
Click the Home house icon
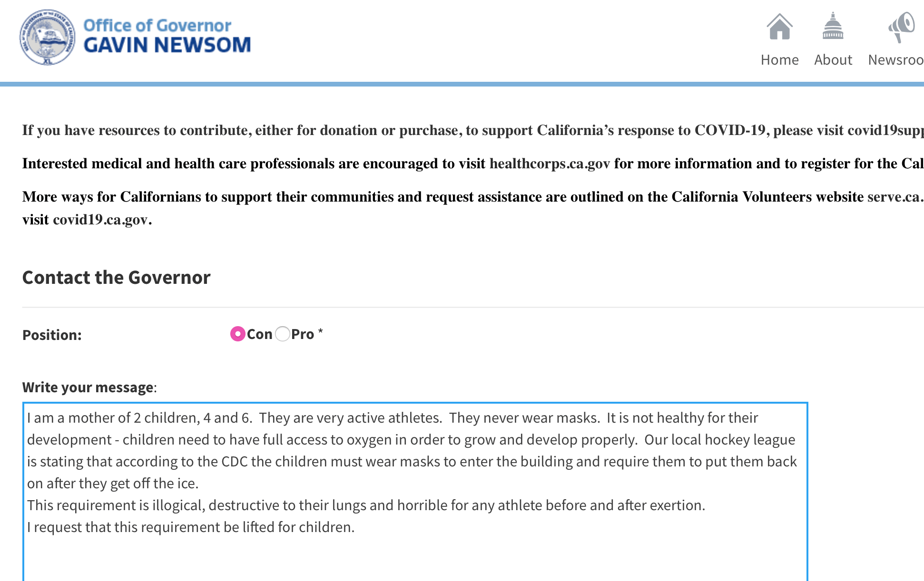779,27
